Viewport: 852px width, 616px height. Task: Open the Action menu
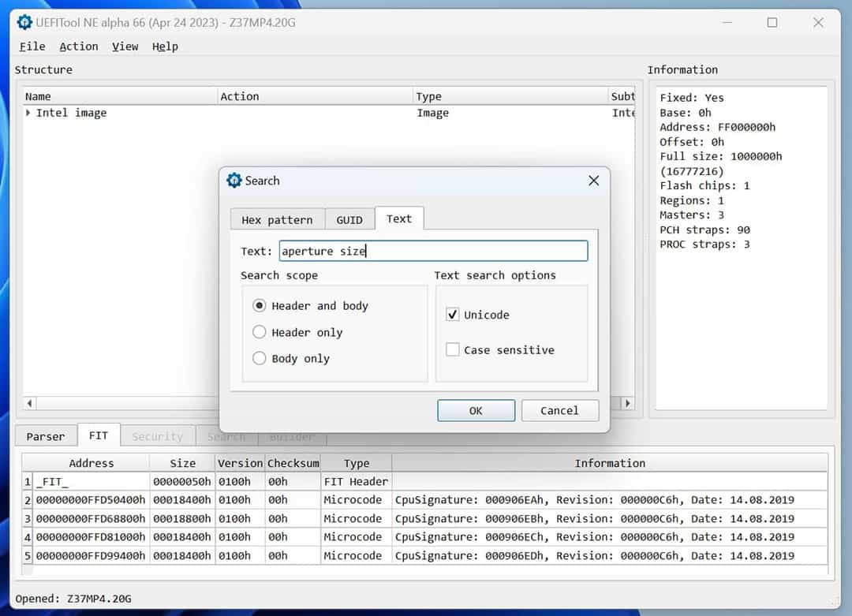[x=79, y=47]
